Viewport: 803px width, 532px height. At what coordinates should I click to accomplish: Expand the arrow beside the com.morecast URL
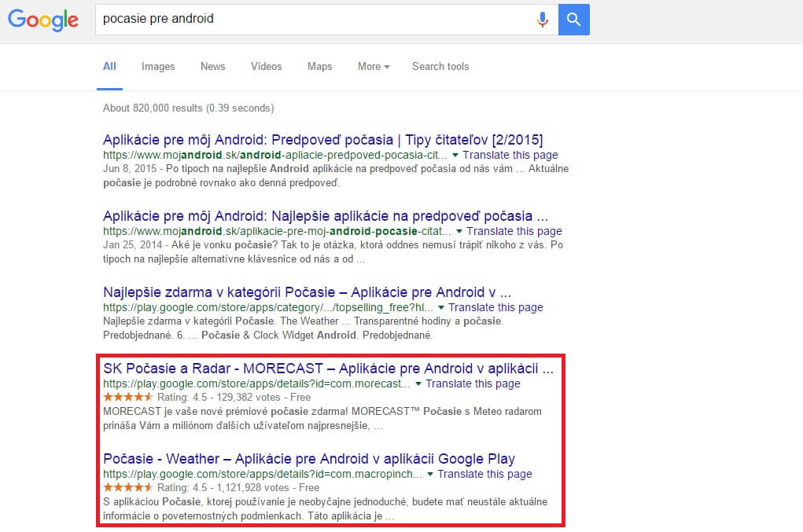[418, 383]
